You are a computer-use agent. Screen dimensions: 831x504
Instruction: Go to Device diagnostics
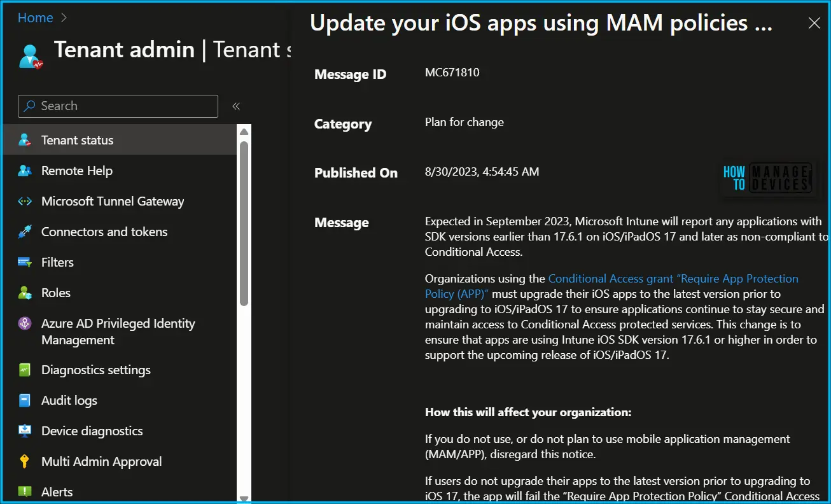pyautogui.click(x=120, y=431)
